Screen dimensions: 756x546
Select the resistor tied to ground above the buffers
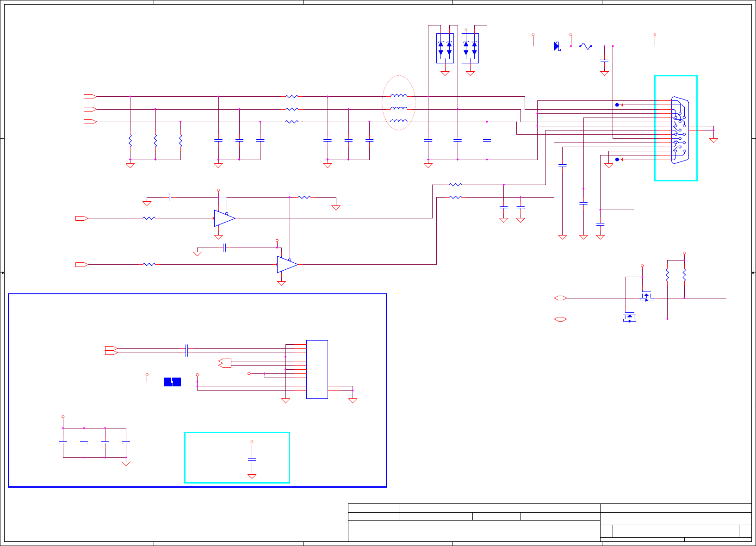tap(304, 197)
